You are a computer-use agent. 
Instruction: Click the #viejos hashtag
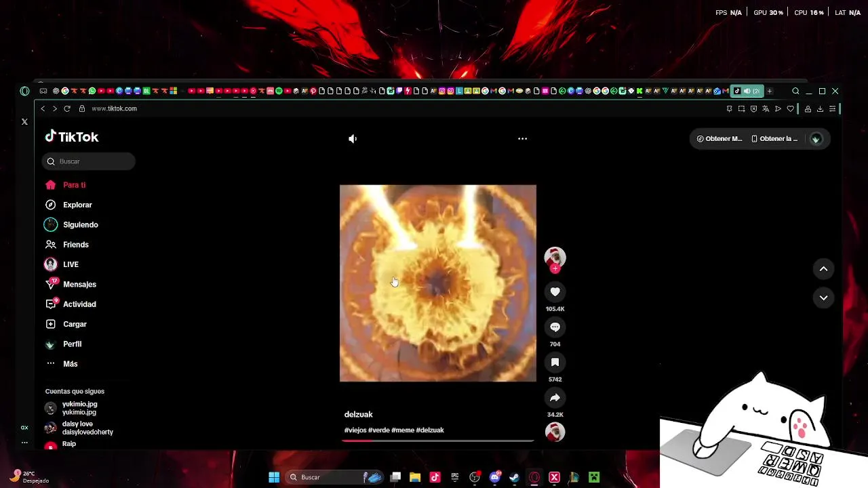(x=355, y=430)
